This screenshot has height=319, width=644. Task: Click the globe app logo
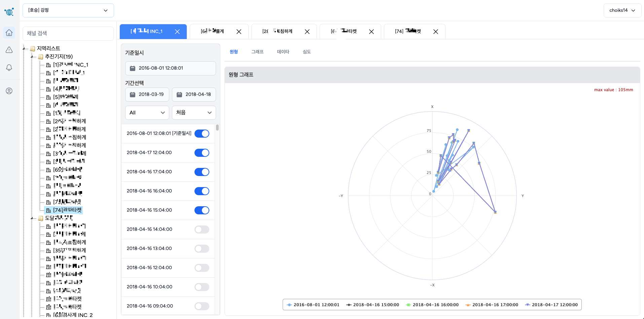click(9, 12)
